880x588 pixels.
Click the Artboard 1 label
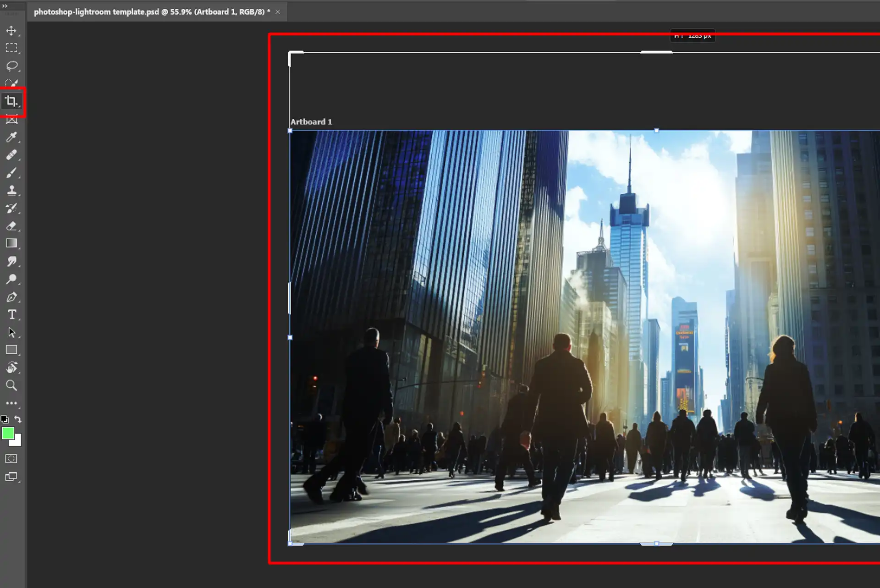click(x=311, y=122)
